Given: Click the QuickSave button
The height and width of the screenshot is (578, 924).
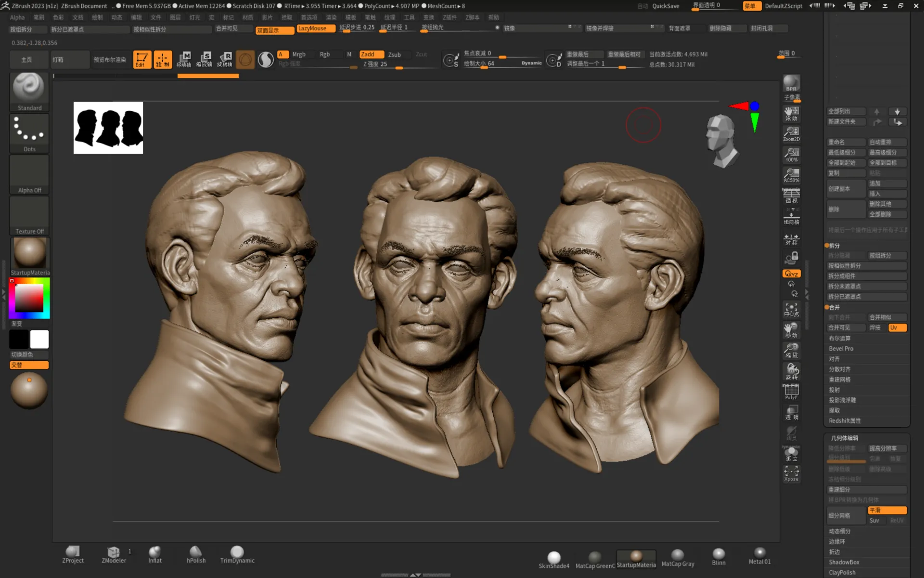Looking at the screenshot, I should coord(666,6).
